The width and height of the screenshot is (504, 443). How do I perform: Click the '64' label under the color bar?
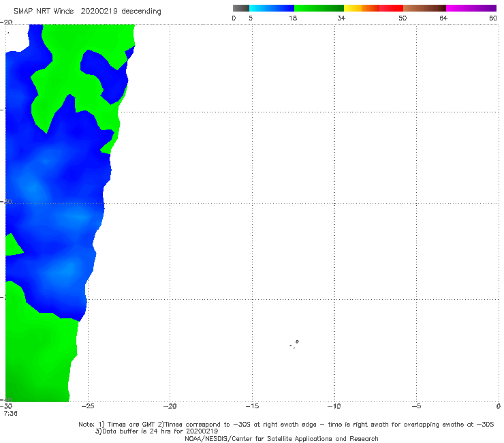[443, 18]
